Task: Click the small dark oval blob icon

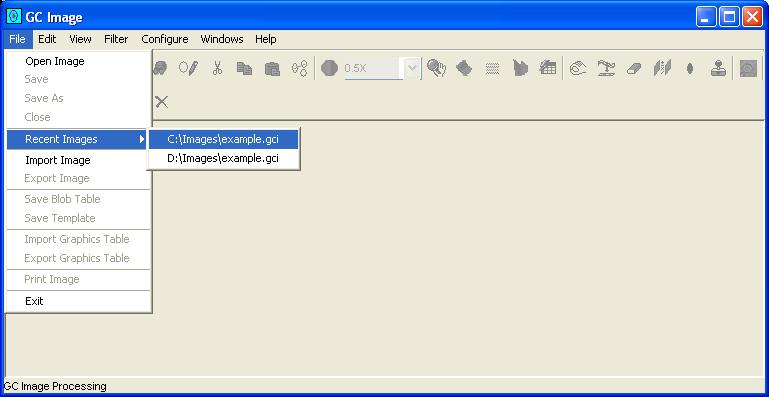Action: coord(690,69)
